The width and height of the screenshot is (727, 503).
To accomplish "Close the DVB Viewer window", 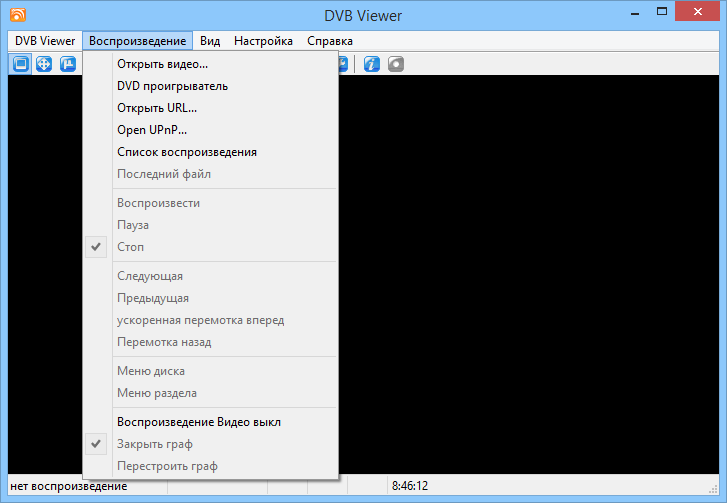I will tap(698, 12).
